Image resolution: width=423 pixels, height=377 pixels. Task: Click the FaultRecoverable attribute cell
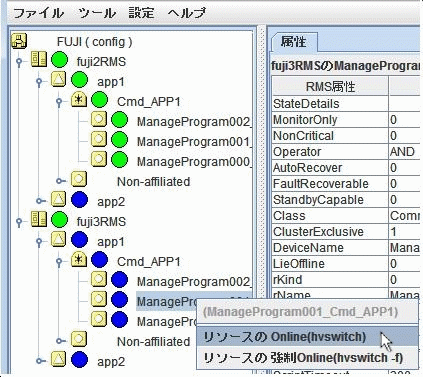pos(330,184)
